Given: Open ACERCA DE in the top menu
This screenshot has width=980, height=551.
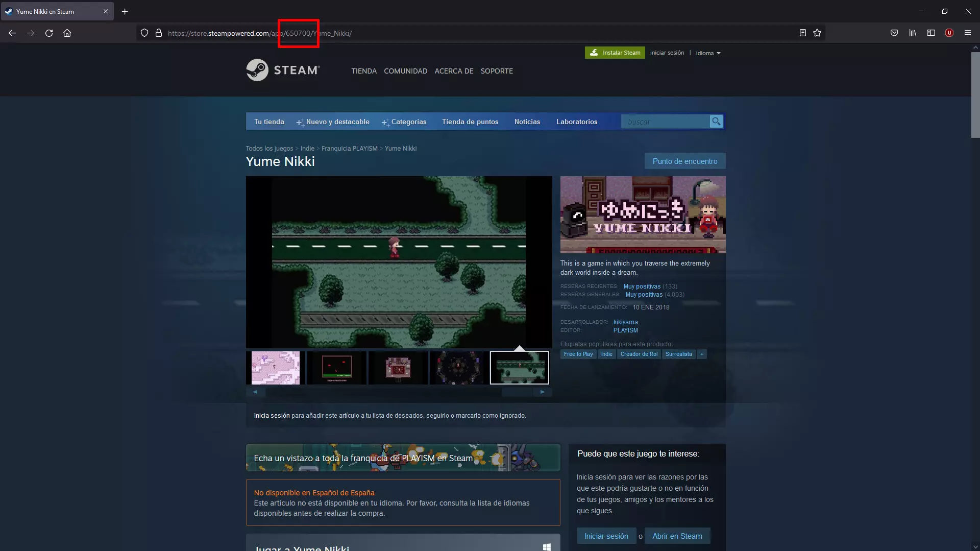Looking at the screenshot, I should pos(454,71).
